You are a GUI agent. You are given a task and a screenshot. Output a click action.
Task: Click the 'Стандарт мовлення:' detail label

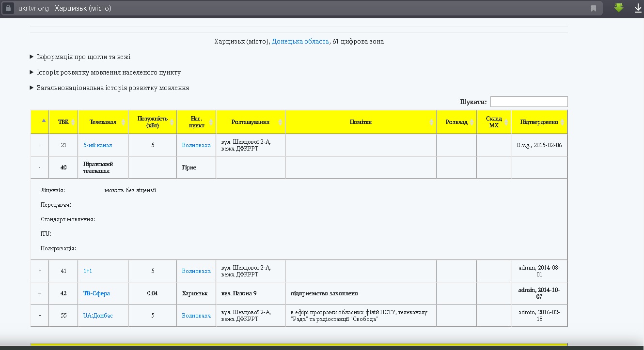pyautogui.click(x=68, y=219)
